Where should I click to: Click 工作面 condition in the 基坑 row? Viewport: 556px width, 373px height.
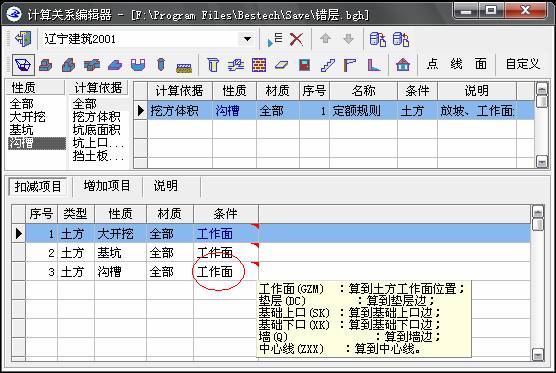click(x=226, y=252)
